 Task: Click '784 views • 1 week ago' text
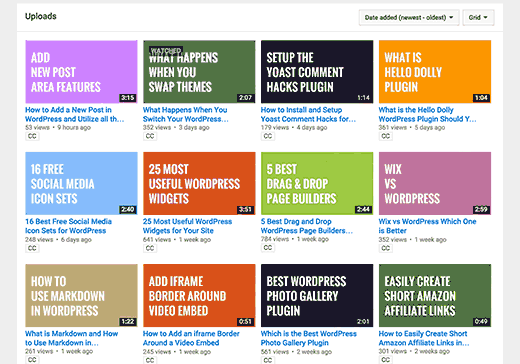(295, 239)
